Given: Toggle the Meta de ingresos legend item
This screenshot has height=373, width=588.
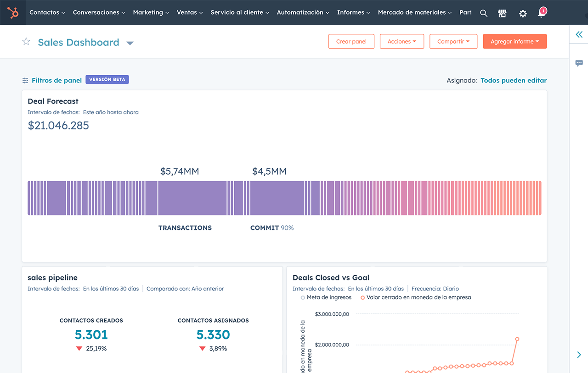Looking at the screenshot, I should pos(326,297).
